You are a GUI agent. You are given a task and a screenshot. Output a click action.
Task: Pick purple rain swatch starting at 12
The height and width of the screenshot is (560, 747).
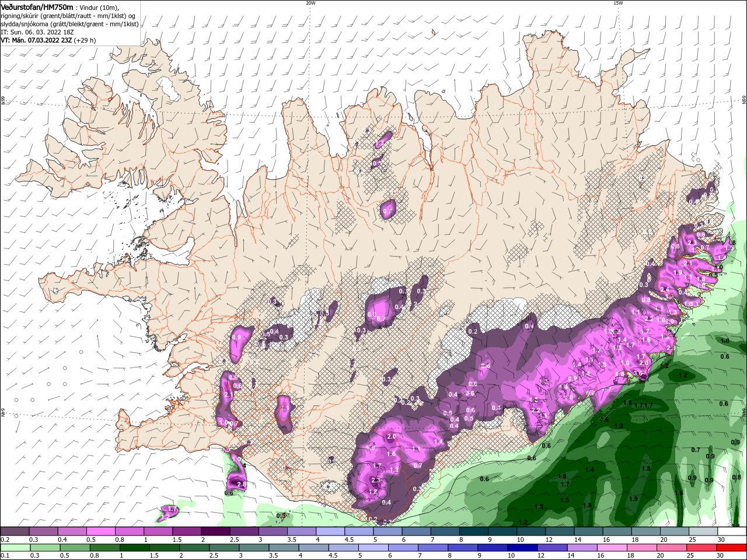(553, 548)
